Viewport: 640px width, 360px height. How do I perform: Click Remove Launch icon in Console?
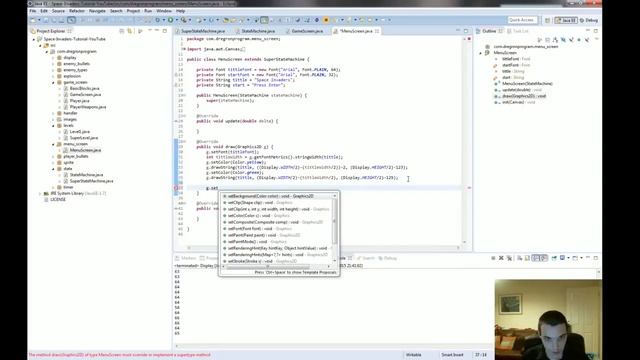click(501, 258)
